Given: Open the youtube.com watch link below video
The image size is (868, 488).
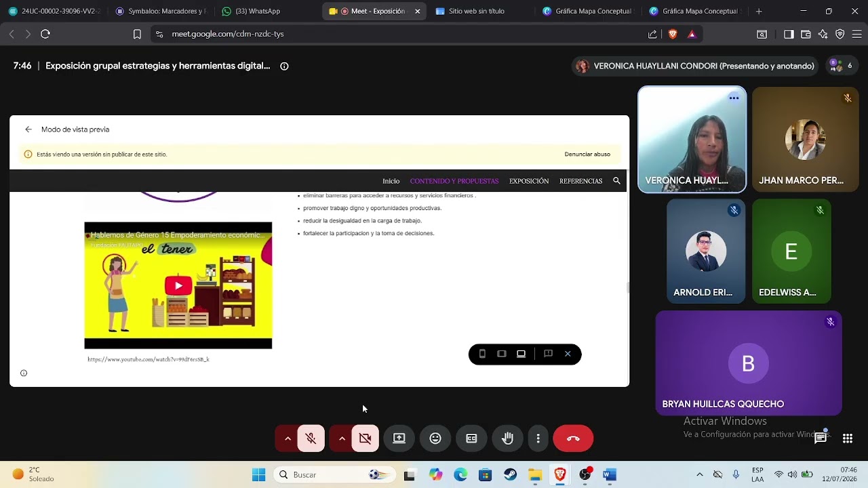Looking at the screenshot, I should [x=149, y=359].
